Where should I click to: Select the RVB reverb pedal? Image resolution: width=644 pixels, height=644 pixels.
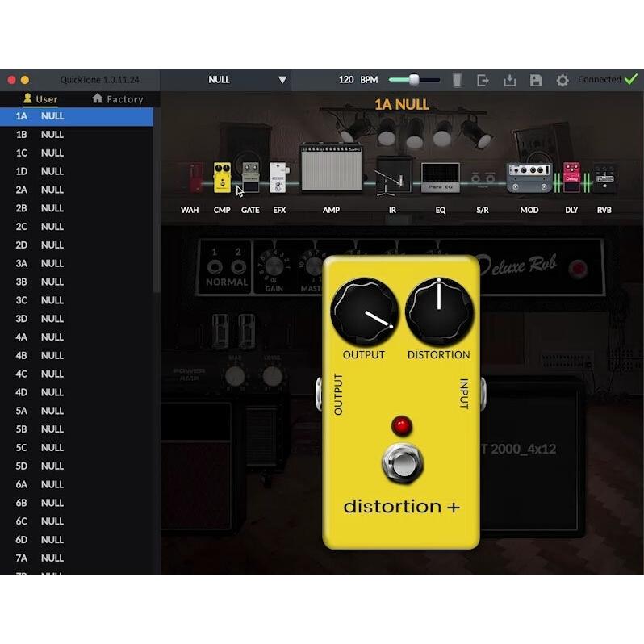tap(604, 178)
